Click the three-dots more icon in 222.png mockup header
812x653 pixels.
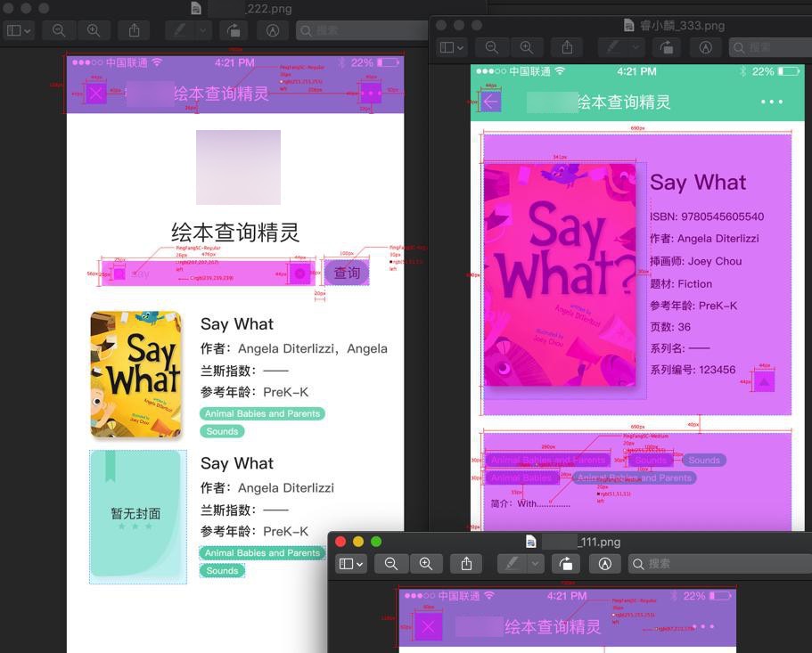tap(371, 94)
